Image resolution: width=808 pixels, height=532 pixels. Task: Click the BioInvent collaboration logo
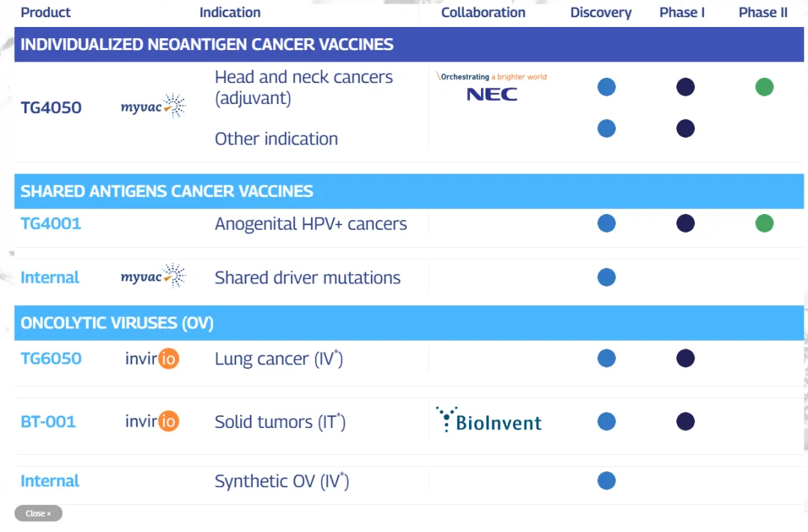tap(489, 421)
